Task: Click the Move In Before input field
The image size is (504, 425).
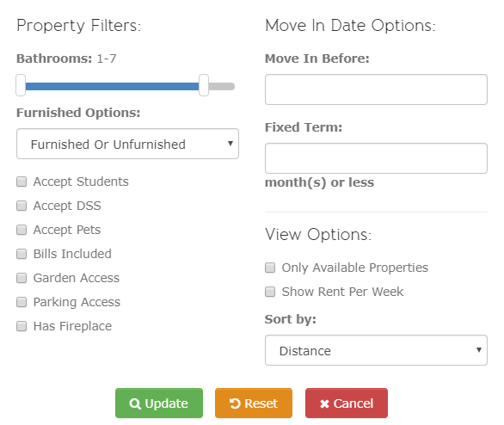Action: [x=376, y=89]
